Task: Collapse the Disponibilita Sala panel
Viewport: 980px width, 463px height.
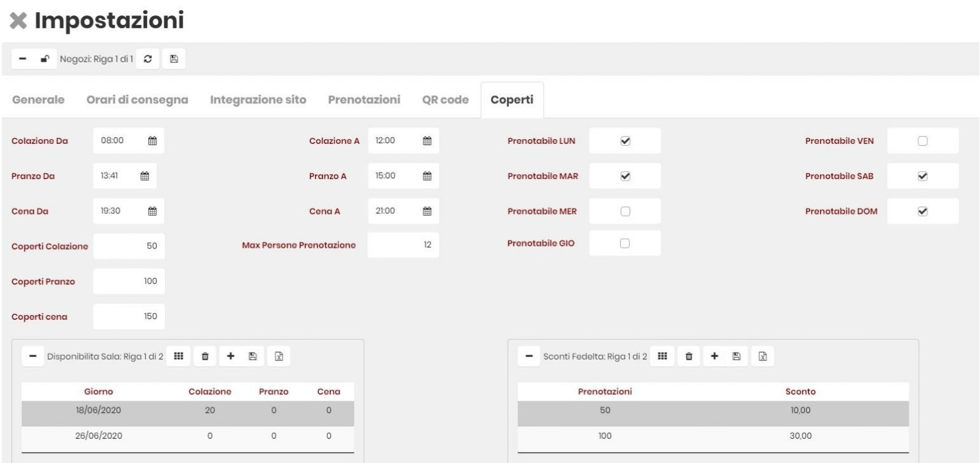Action: click(32, 356)
